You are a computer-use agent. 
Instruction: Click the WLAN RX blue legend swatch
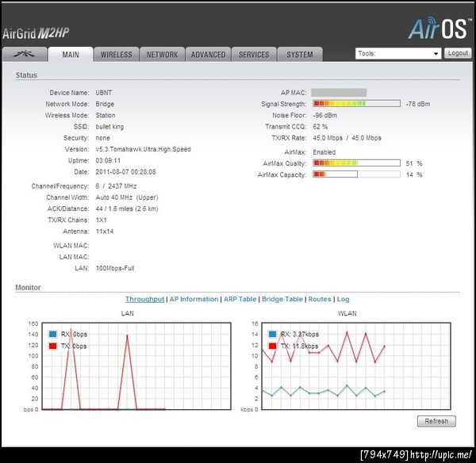[x=272, y=334]
